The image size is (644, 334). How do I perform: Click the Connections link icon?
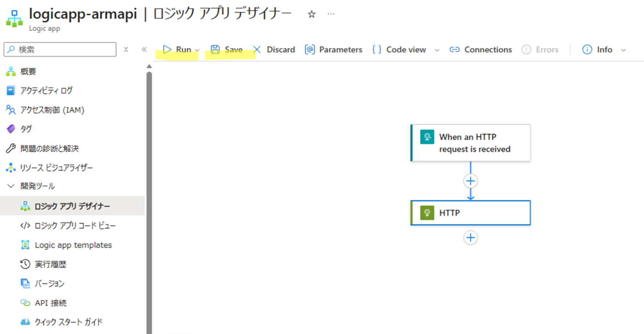(x=454, y=50)
